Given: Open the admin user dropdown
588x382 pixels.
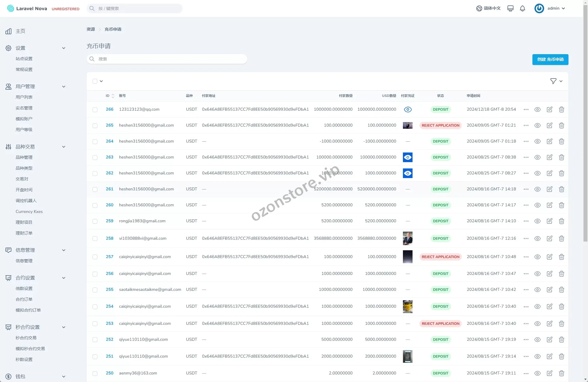Looking at the screenshot, I should [550, 8].
